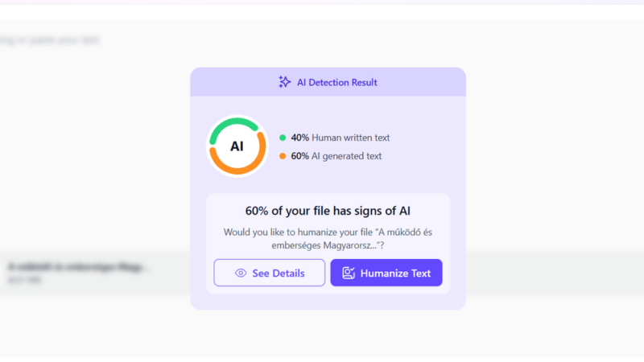The height and width of the screenshot is (362, 644).
Task: Click the 40% Human written text label
Action: pos(341,138)
